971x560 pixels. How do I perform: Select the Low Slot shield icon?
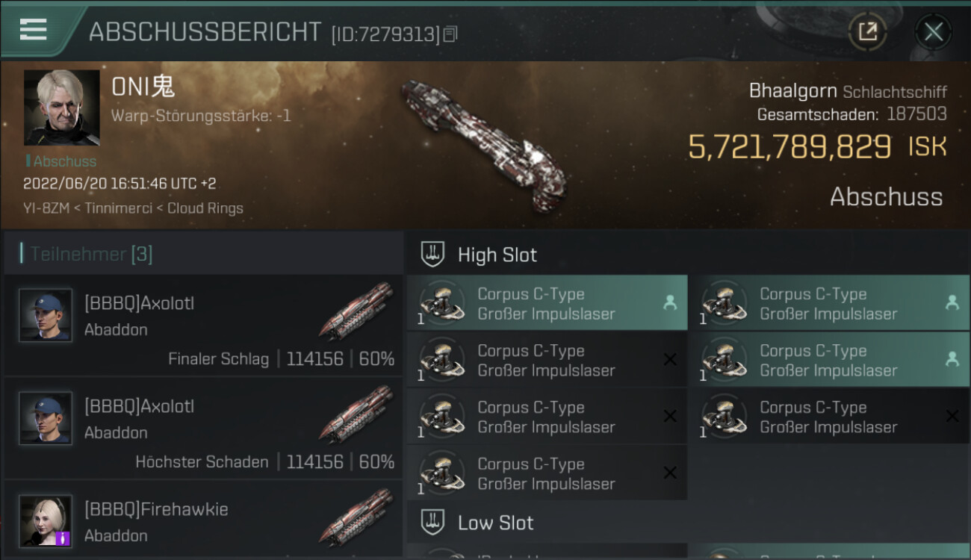point(433,523)
